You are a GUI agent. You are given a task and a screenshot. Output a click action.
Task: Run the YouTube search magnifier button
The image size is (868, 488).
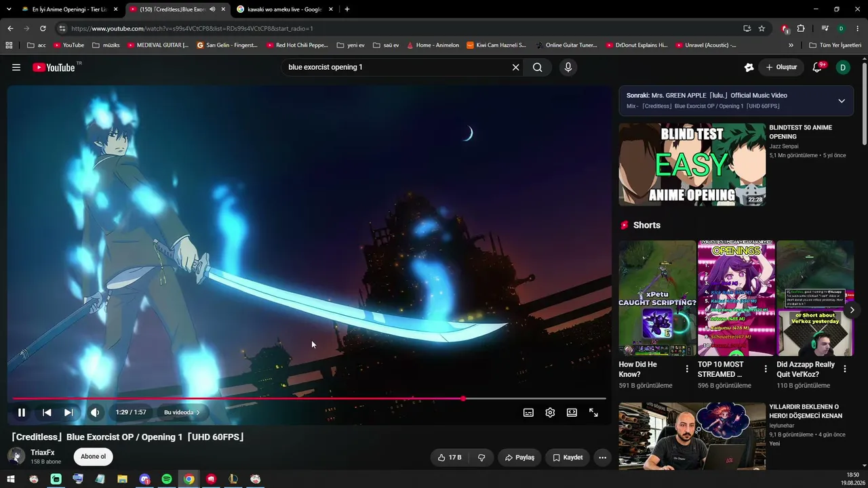pos(537,67)
